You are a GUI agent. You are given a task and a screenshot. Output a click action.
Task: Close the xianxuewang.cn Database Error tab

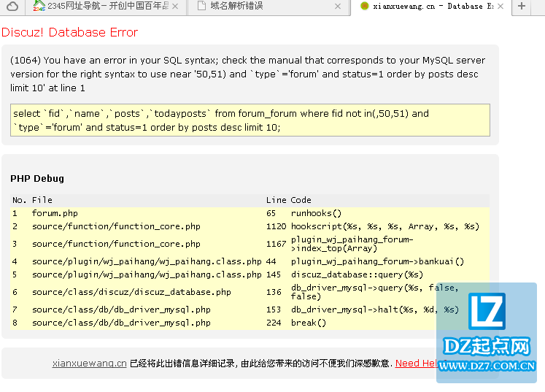(x=500, y=7)
